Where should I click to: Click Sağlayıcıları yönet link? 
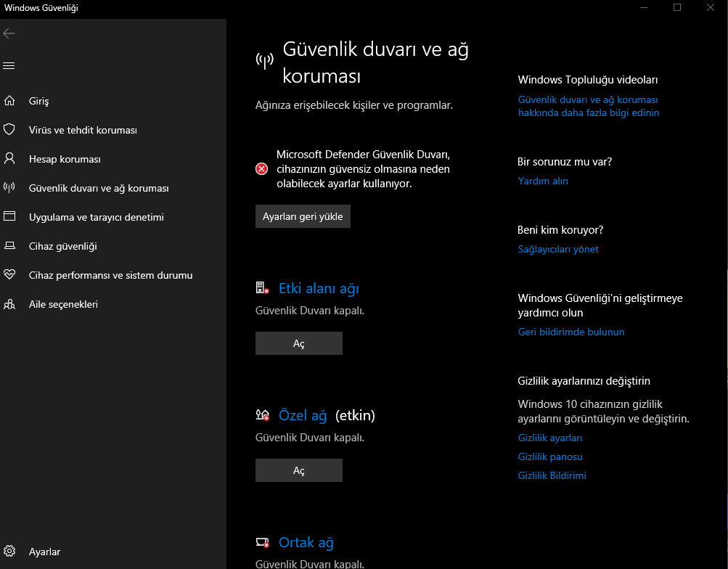click(x=558, y=249)
